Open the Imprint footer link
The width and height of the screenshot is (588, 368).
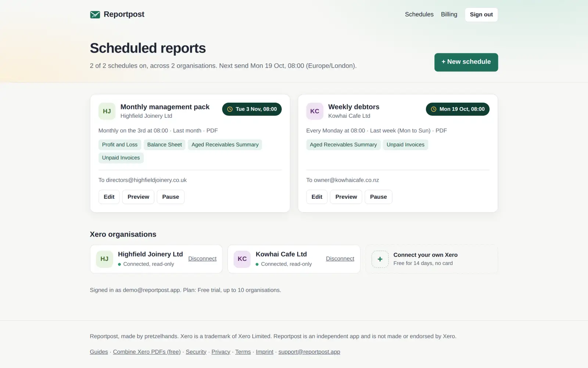tap(265, 352)
